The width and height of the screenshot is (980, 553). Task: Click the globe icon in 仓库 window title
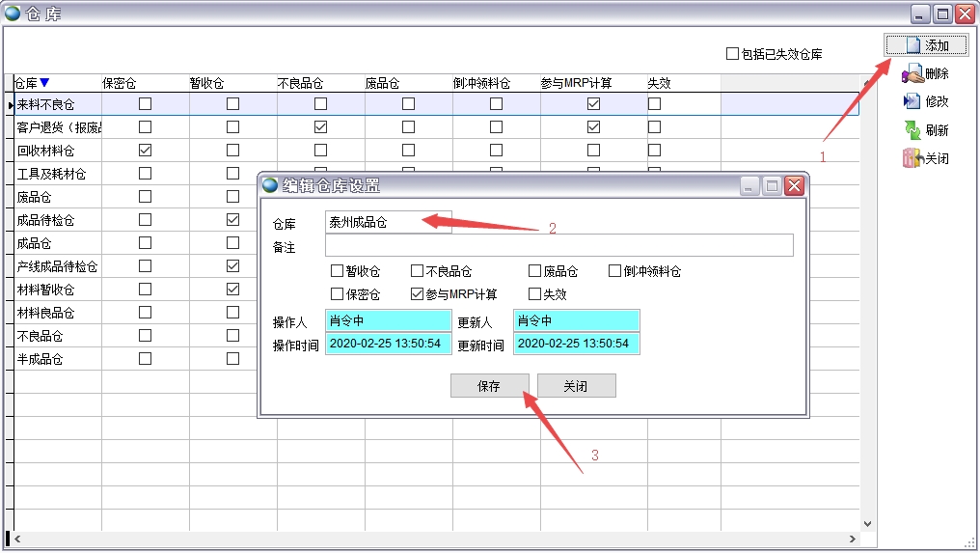click(x=13, y=13)
